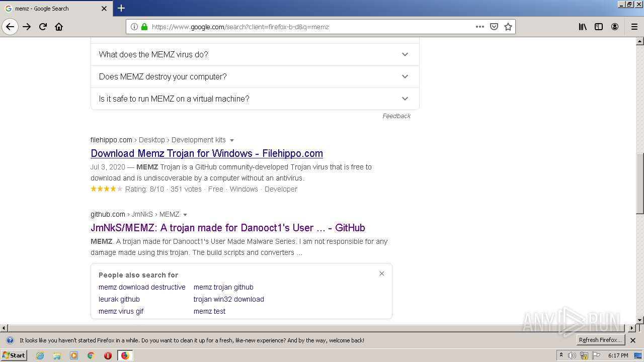Open the Library icon in toolbar

click(583, 27)
